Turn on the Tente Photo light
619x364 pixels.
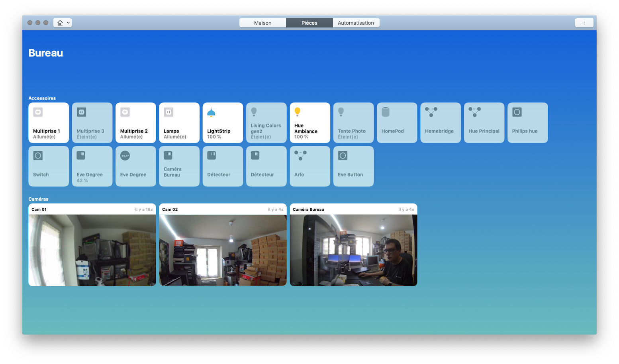click(x=353, y=123)
